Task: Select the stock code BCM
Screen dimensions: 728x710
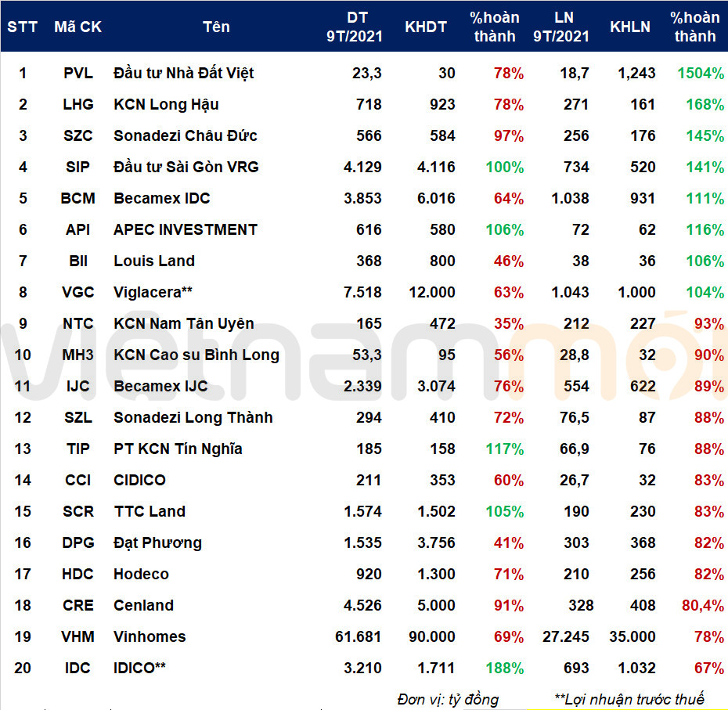Action: click(78, 198)
